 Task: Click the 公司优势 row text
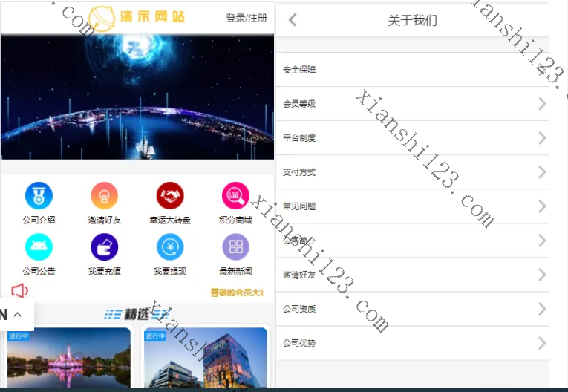pos(299,343)
